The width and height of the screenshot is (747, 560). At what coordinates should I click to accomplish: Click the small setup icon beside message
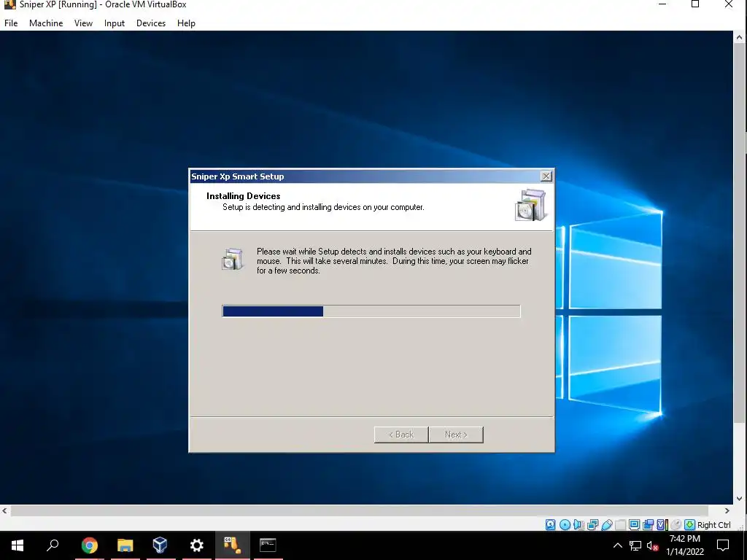pyautogui.click(x=233, y=259)
